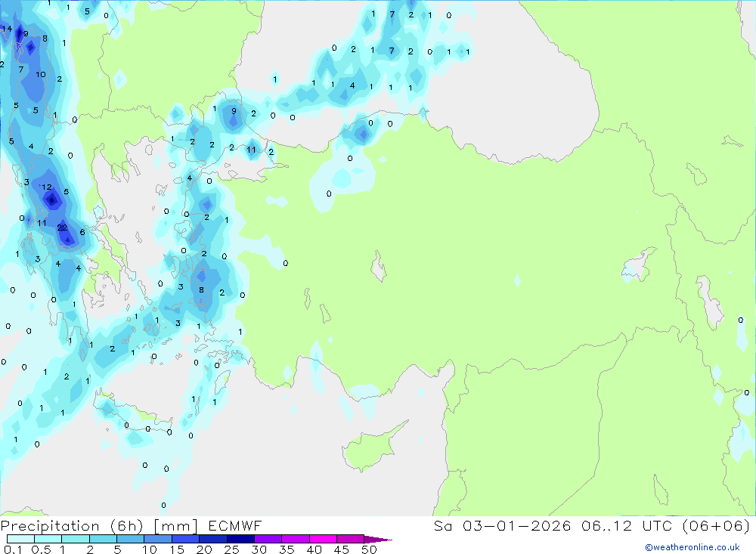Click the '10' legend scale label
This screenshot has width=756, height=554.
coord(150,549)
